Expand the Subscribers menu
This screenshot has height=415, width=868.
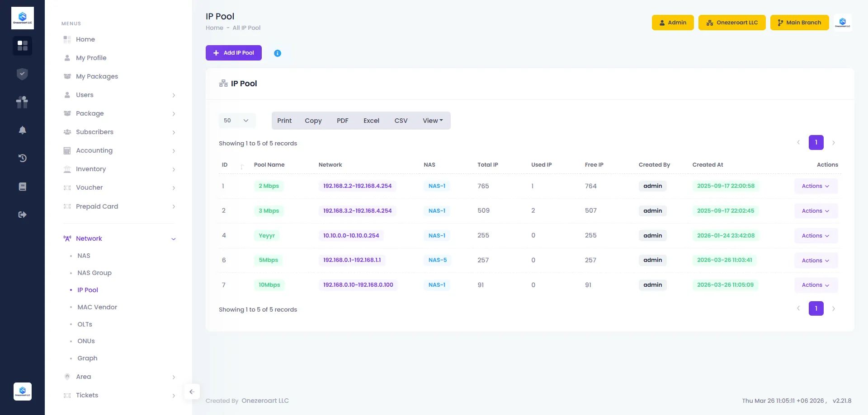coord(118,132)
